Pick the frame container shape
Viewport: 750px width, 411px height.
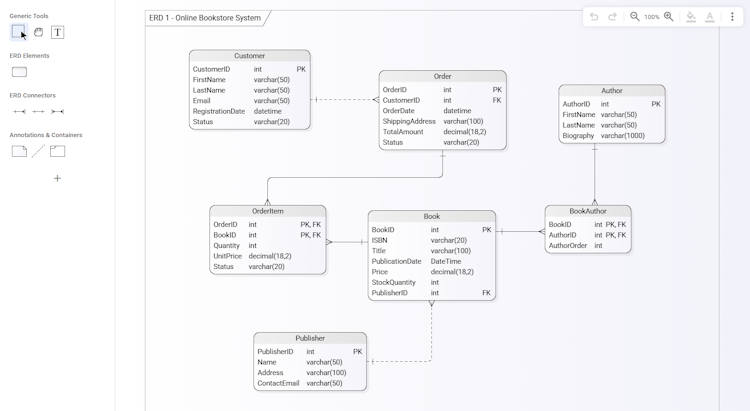pyautogui.click(x=57, y=151)
